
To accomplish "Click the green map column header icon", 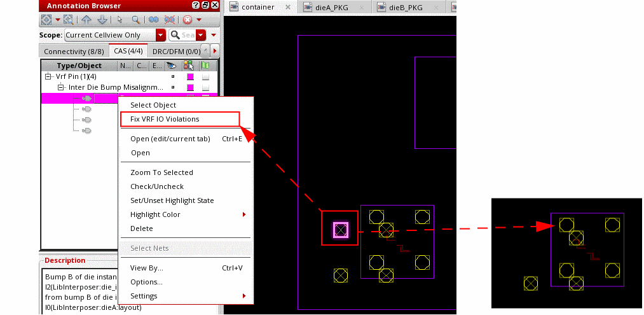I will point(205,66).
